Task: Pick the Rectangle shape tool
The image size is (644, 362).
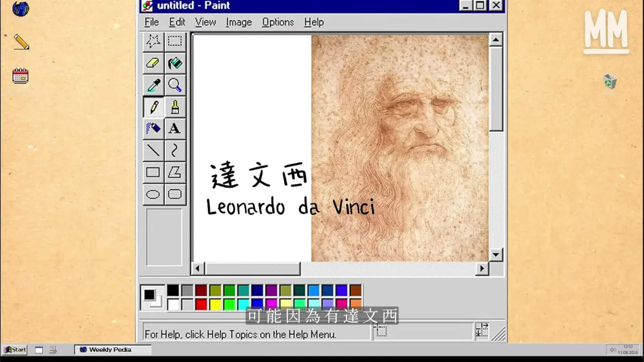Action: 153,172
